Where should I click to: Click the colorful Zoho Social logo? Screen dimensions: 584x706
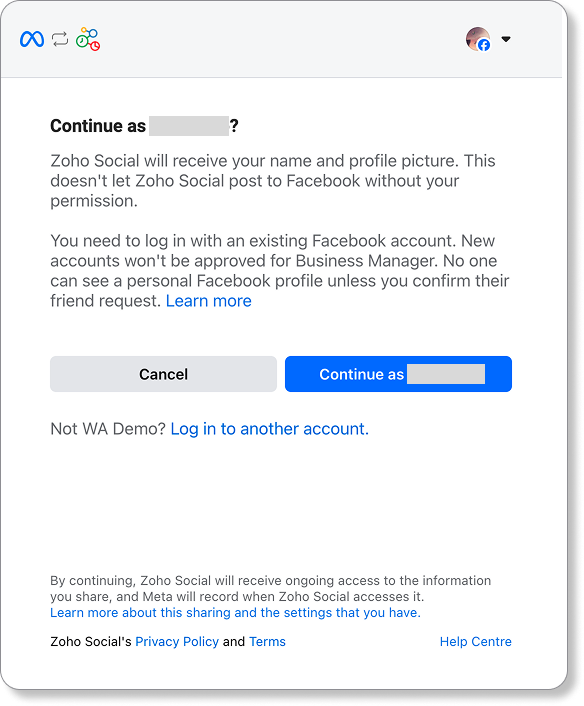88,39
